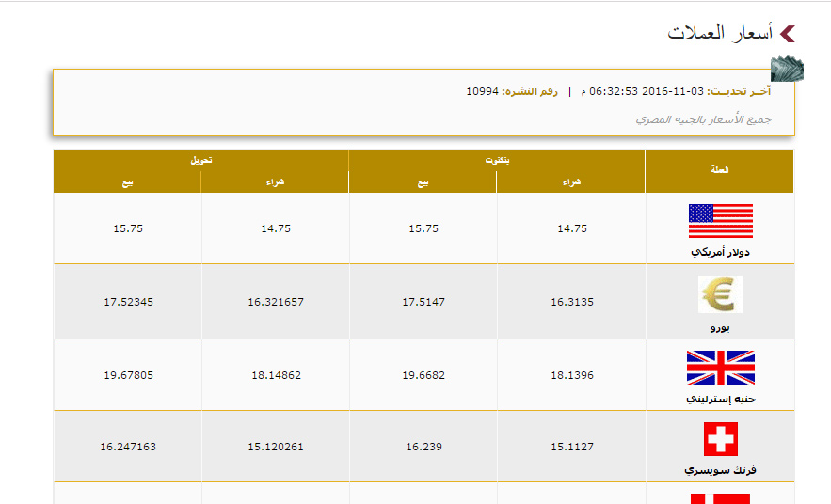Click the partially visible red flag at the bottom
The width and height of the screenshot is (831, 504).
point(720,498)
